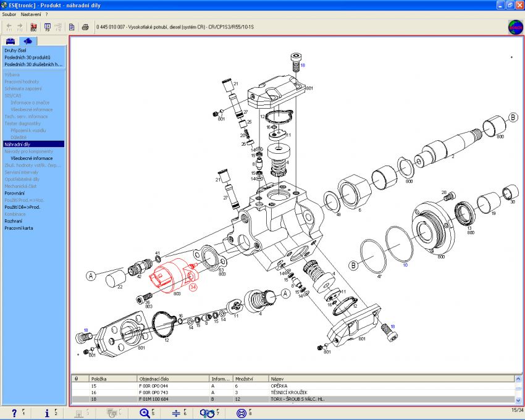Open 'Porovnání' in the left panel
Image resolution: width=525 pixels, height=420 pixels.
15,193
